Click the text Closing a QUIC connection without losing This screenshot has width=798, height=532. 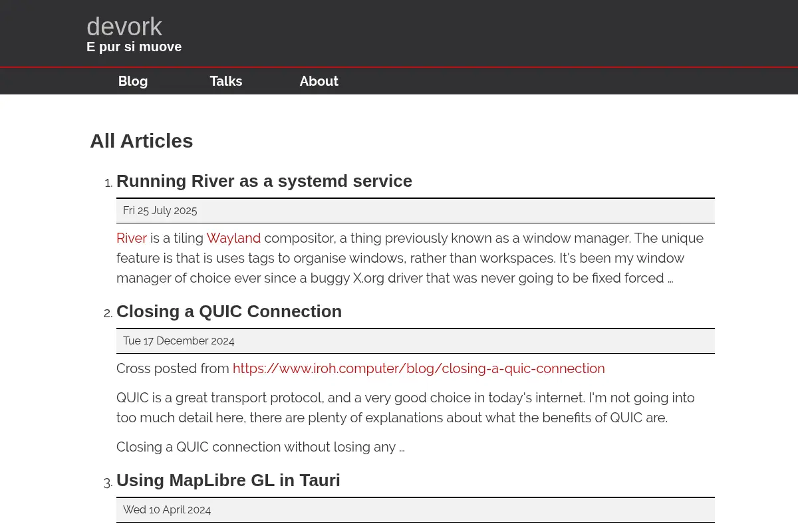[261, 447]
